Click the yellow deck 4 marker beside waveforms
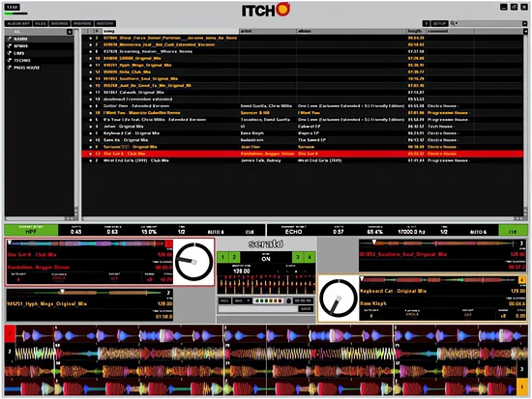This screenshot has width=532, height=399. click(521, 386)
